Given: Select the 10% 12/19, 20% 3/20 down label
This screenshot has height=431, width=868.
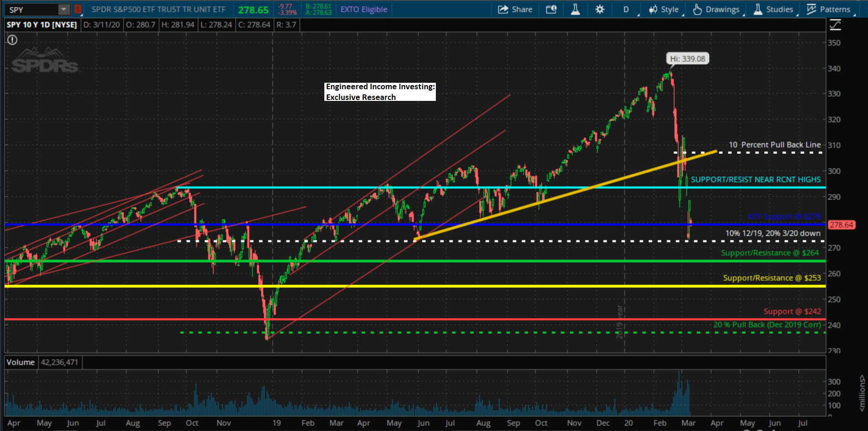Looking at the screenshot, I should point(773,233).
